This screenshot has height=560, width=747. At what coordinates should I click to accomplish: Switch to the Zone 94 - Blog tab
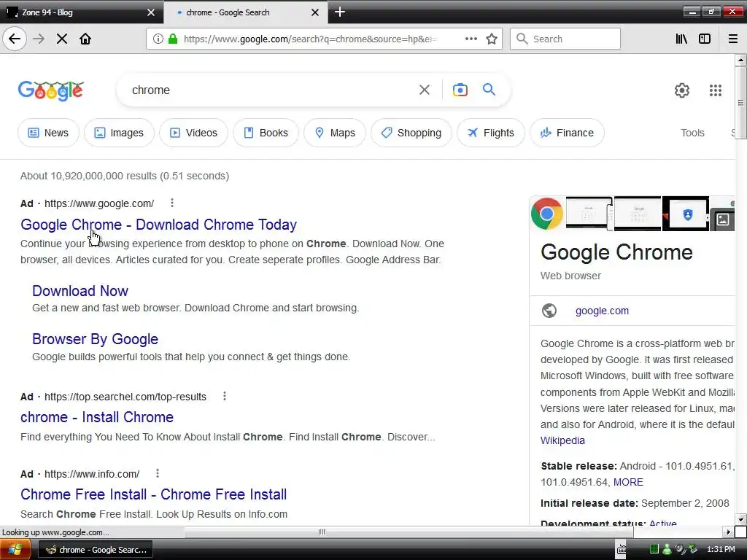pos(82,12)
